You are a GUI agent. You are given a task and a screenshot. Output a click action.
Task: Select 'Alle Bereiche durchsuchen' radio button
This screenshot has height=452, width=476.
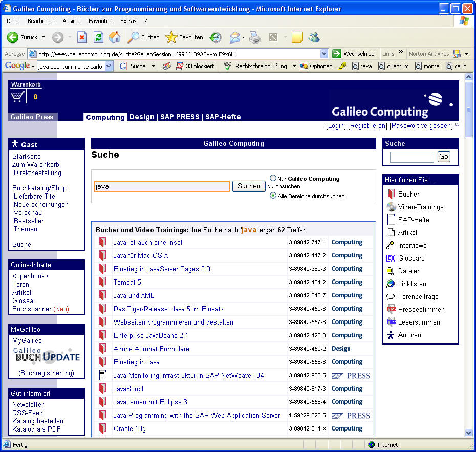pos(273,196)
